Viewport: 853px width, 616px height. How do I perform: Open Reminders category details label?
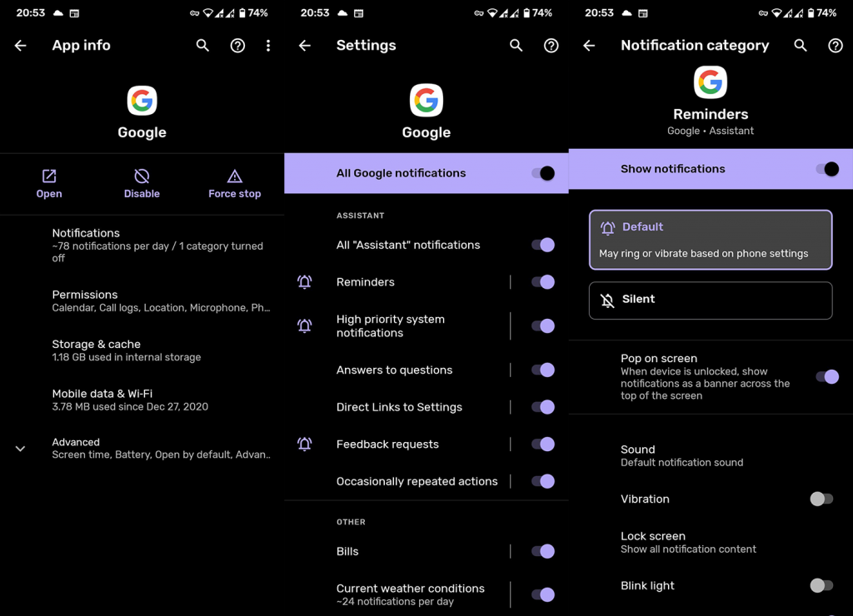point(366,282)
